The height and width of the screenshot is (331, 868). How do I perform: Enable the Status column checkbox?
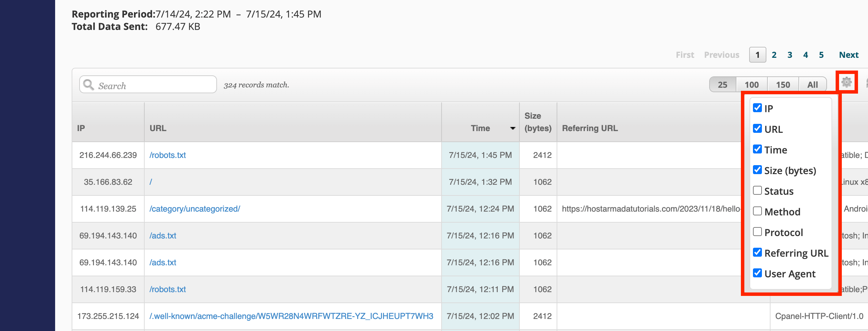pos(757,190)
